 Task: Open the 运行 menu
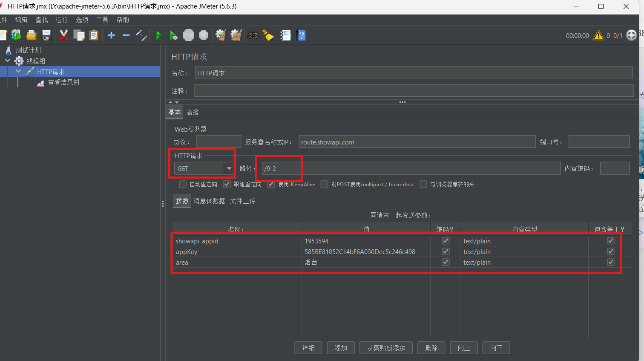click(62, 20)
